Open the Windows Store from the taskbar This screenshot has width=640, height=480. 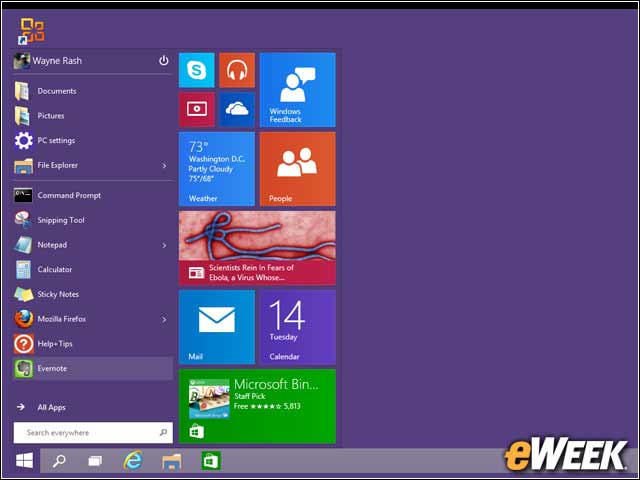211,461
